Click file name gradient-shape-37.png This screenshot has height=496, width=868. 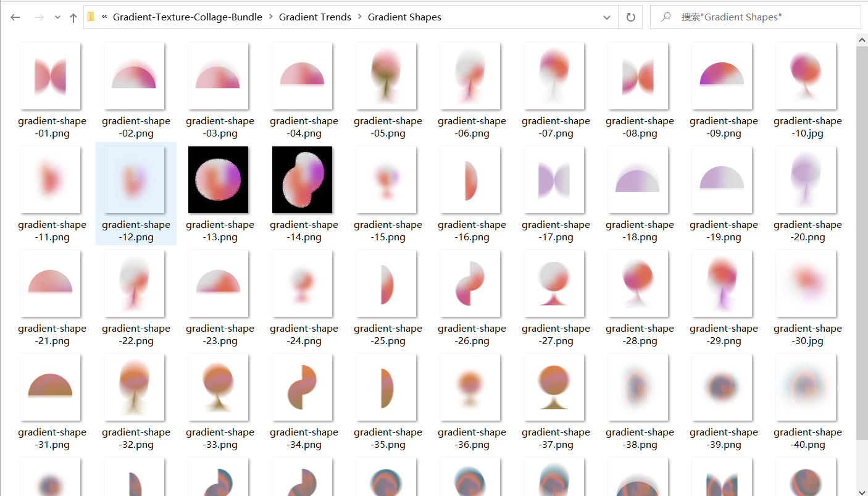tap(556, 439)
